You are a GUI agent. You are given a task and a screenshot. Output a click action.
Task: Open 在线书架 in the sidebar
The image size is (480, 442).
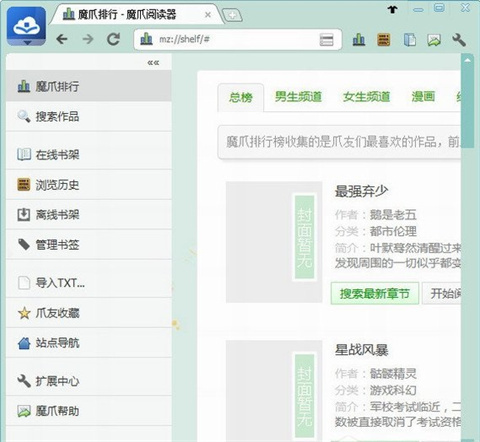coord(89,155)
